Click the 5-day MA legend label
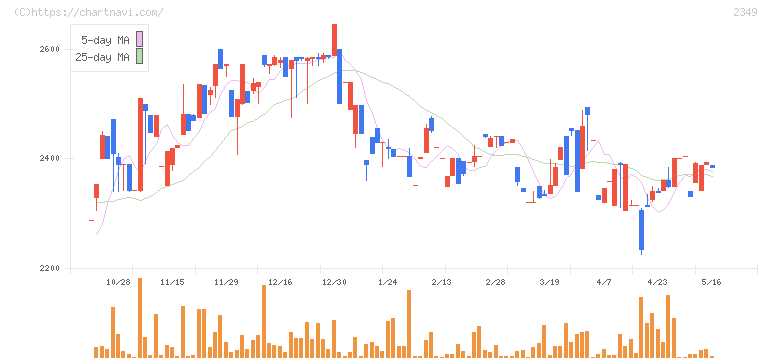The image size is (772, 361). tap(105, 40)
